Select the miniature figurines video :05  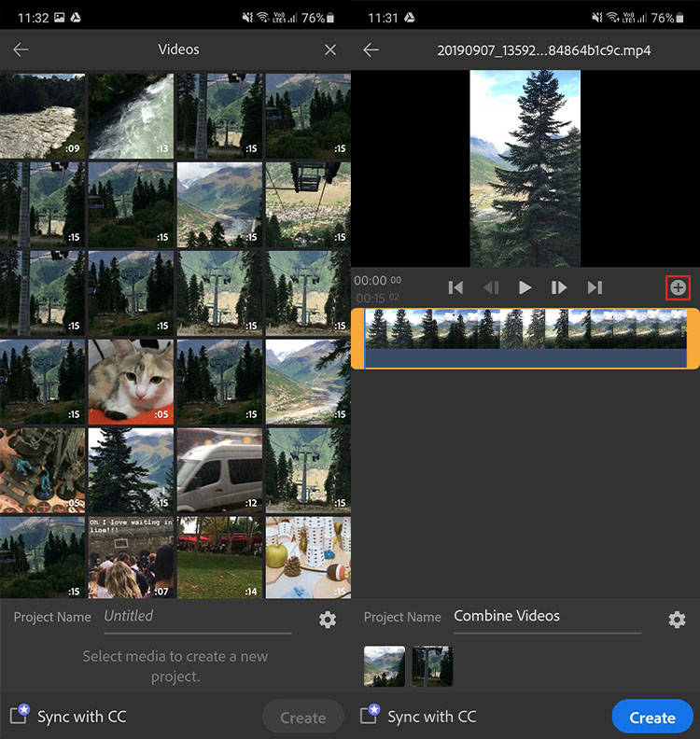pyautogui.click(x=42, y=470)
